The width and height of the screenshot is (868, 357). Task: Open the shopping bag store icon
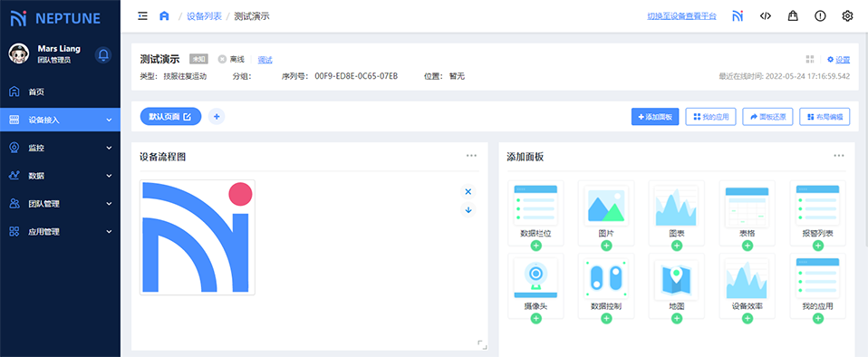pyautogui.click(x=794, y=16)
